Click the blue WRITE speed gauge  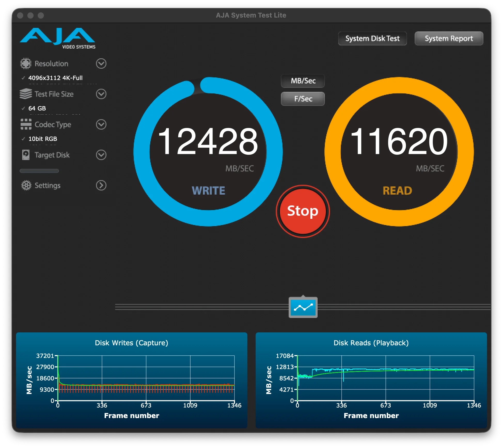point(208,152)
